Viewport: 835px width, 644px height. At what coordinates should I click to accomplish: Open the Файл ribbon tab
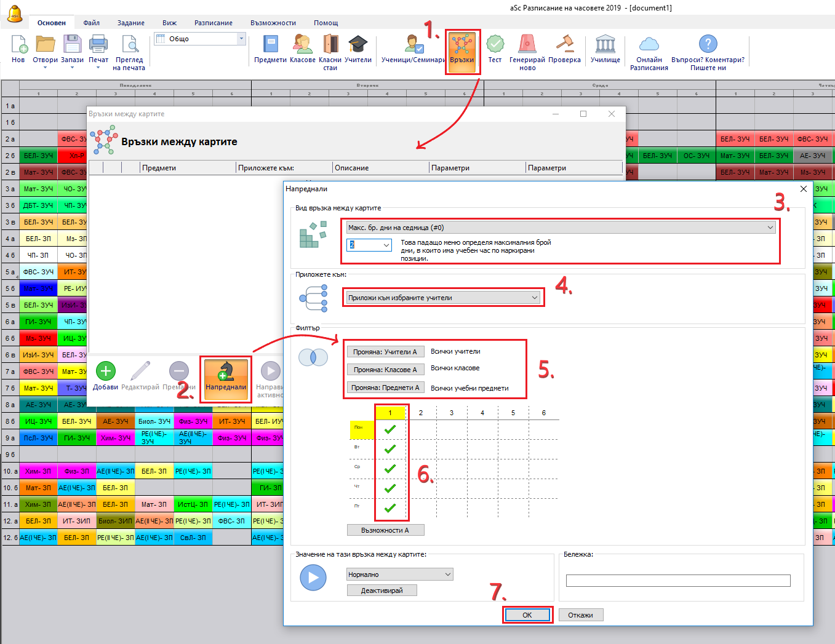coord(92,23)
